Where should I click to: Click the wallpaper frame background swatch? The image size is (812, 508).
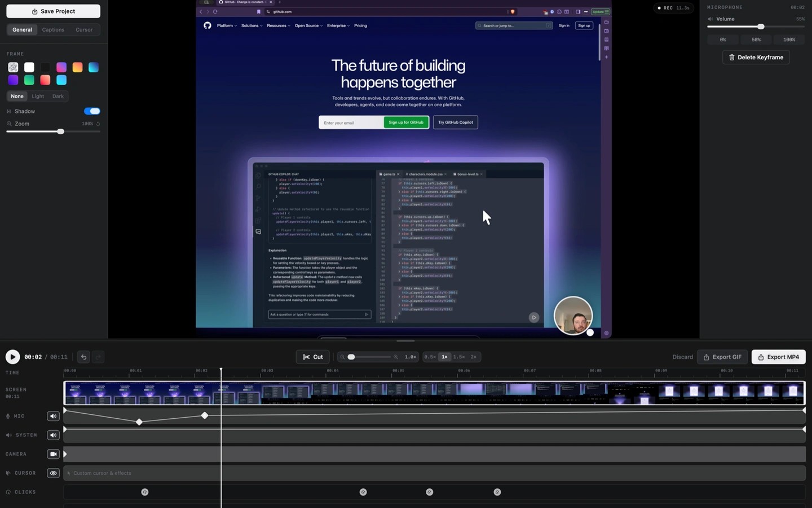coord(13,67)
